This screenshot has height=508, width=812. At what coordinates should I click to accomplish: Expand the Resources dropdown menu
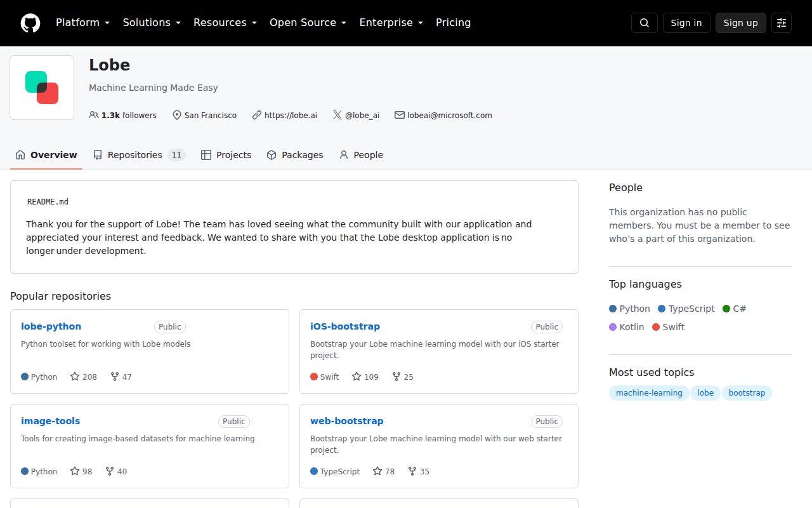tap(225, 22)
